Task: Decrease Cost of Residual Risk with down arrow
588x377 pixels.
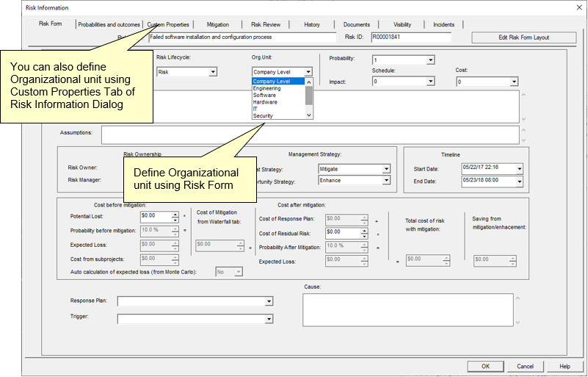Action: (x=361, y=235)
